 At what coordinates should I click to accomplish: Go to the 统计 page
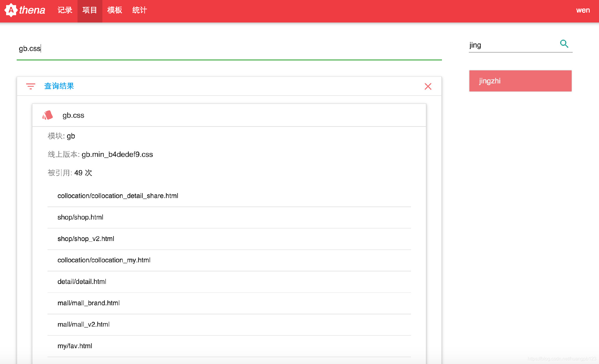(140, 10)
